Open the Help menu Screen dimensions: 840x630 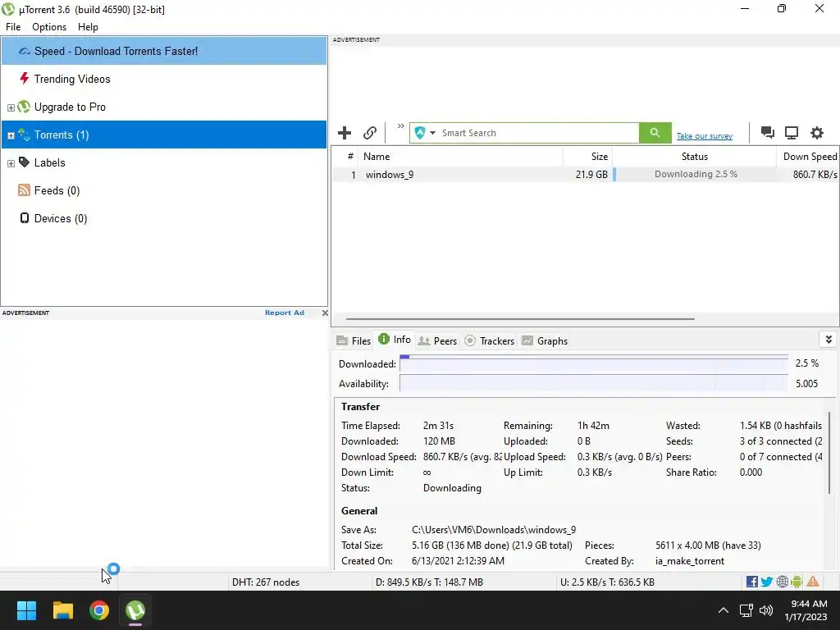88,27
